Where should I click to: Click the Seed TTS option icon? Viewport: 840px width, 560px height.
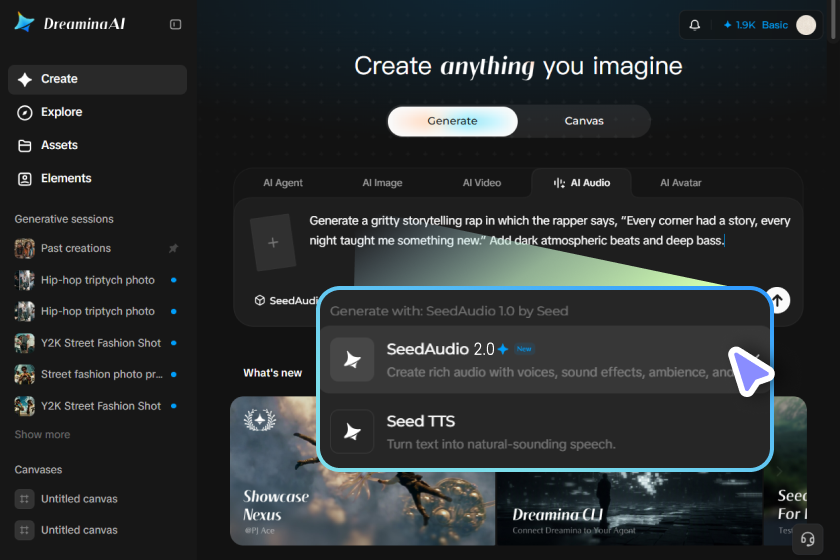[x=352, y=431]
